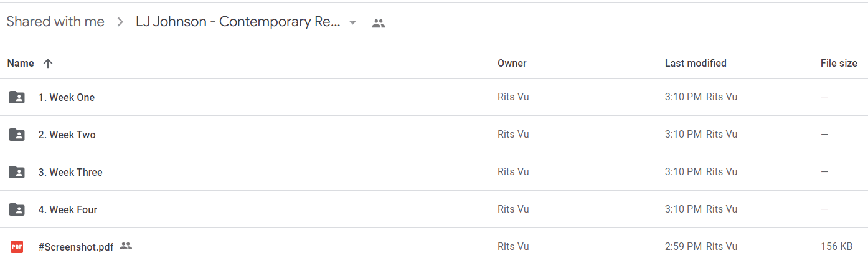Click the Week Two shared folder icon
The image size is (868, 263).
17,135
